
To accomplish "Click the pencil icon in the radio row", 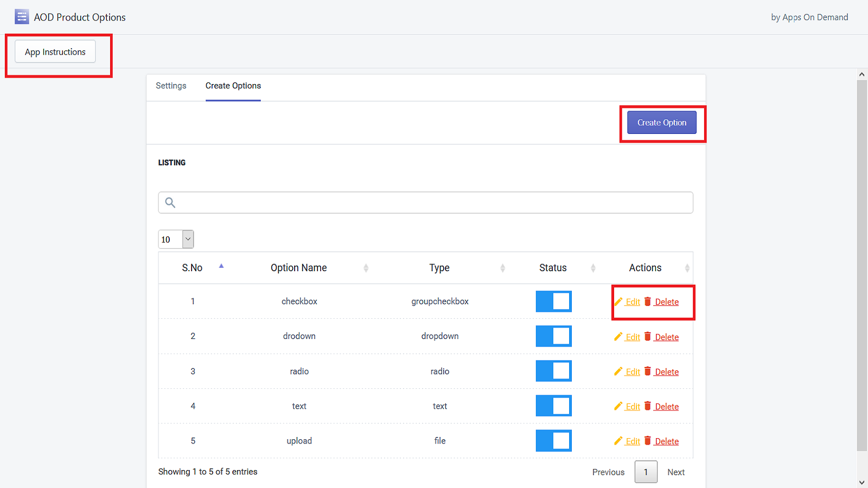I will (x=618, y=371).
